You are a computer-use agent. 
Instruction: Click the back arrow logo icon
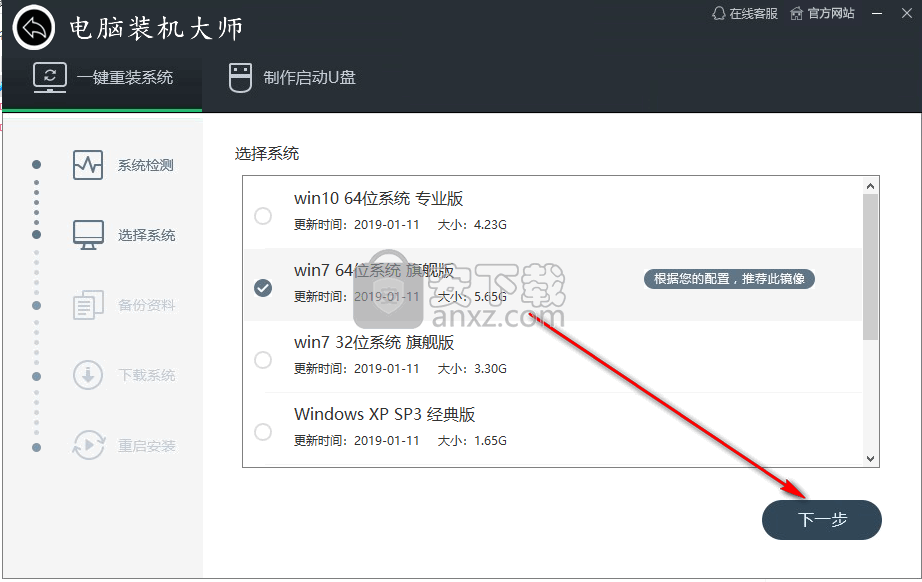click(x=34, y=28)
